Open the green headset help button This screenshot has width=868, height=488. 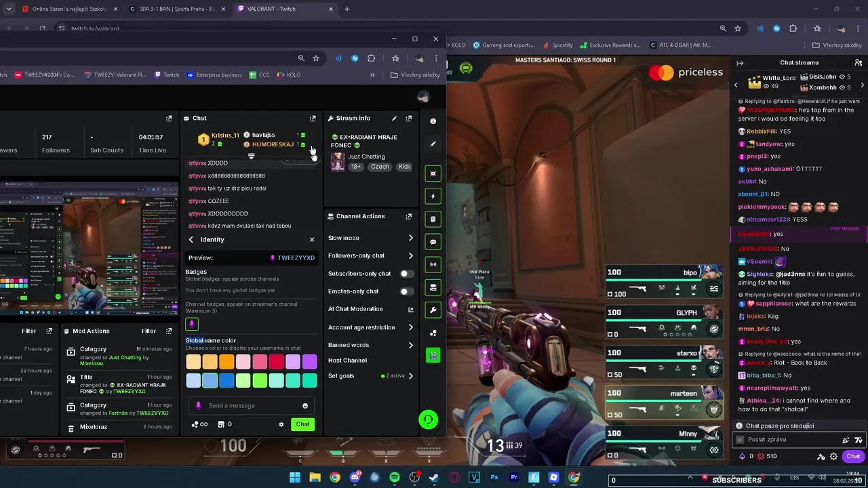(428, 420)
